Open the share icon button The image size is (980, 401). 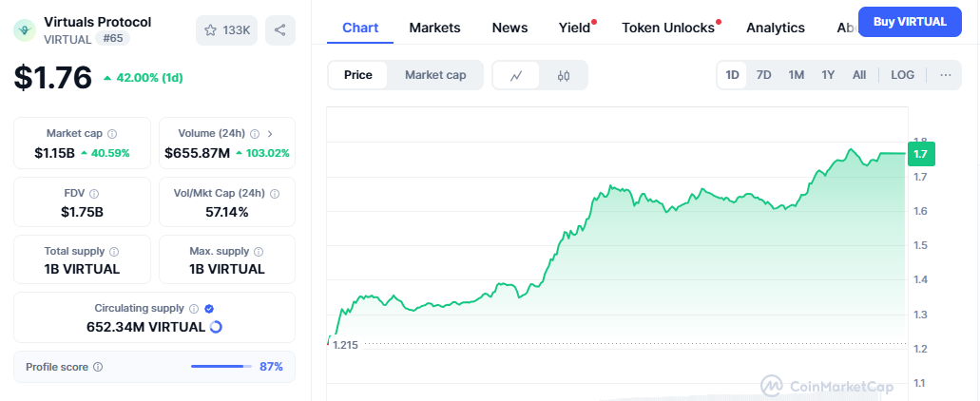280,30
